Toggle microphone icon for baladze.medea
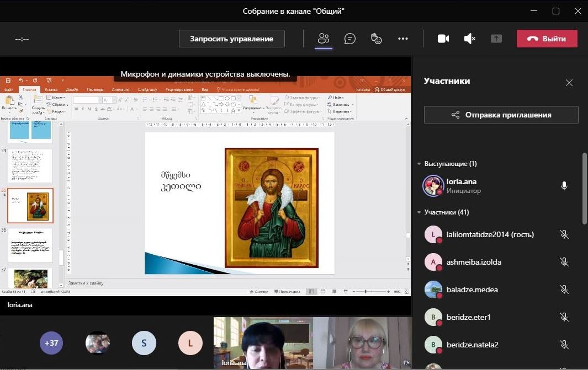588x370 pixels. tap(564, 289)
